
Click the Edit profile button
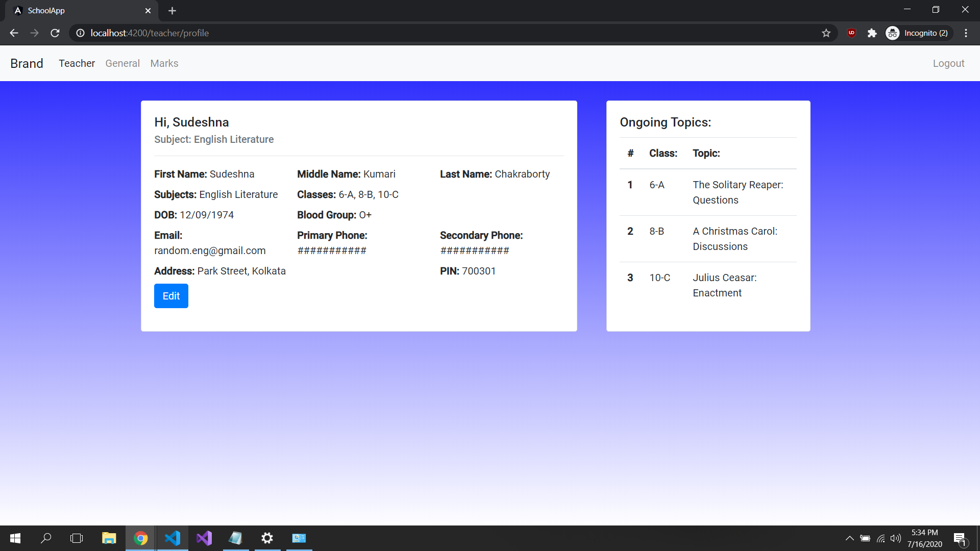click(x=170, y=296)
